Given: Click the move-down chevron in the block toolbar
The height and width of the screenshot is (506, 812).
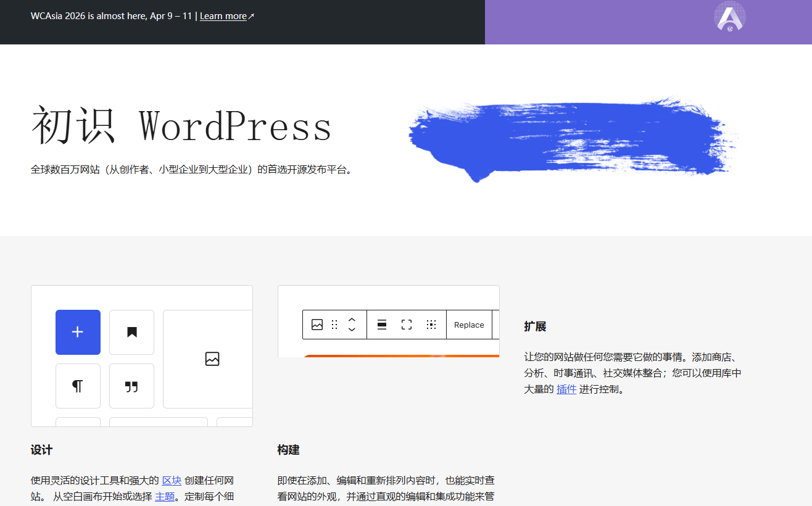Looking at the screenshot, I should pos(352,329).
